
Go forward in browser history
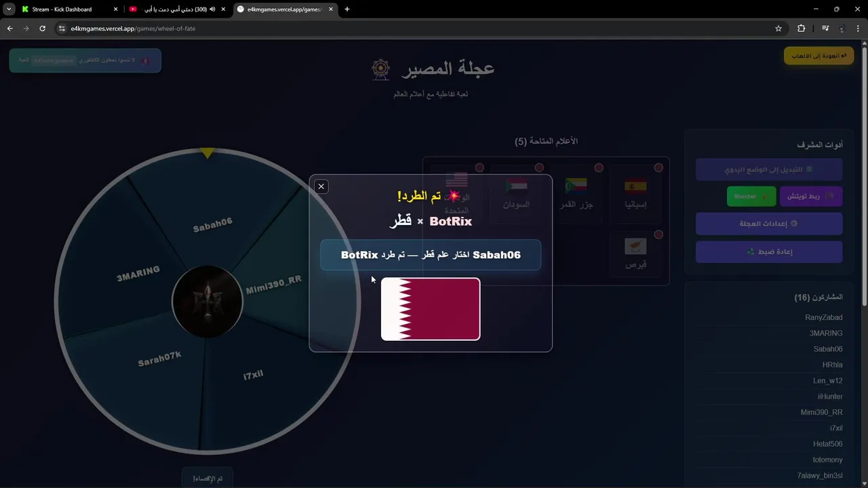pyautogui.click(x=26, y=28)
